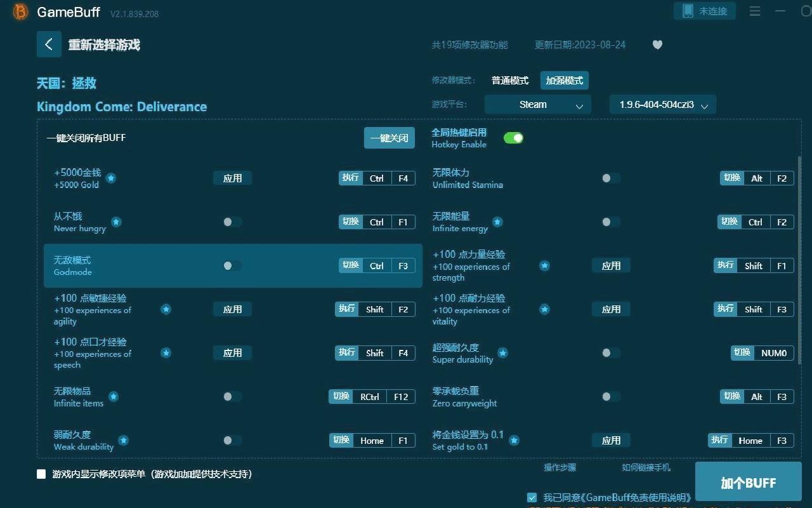The image size is (812, 508).
Task: Open the 操作步骤 steps link
Action: (560, 467)
